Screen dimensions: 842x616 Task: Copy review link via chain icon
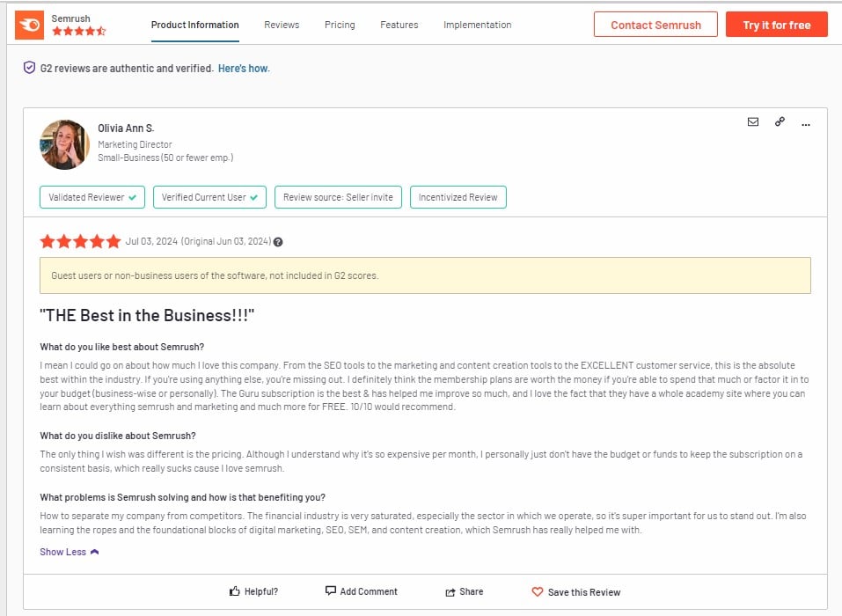point(780,122)
